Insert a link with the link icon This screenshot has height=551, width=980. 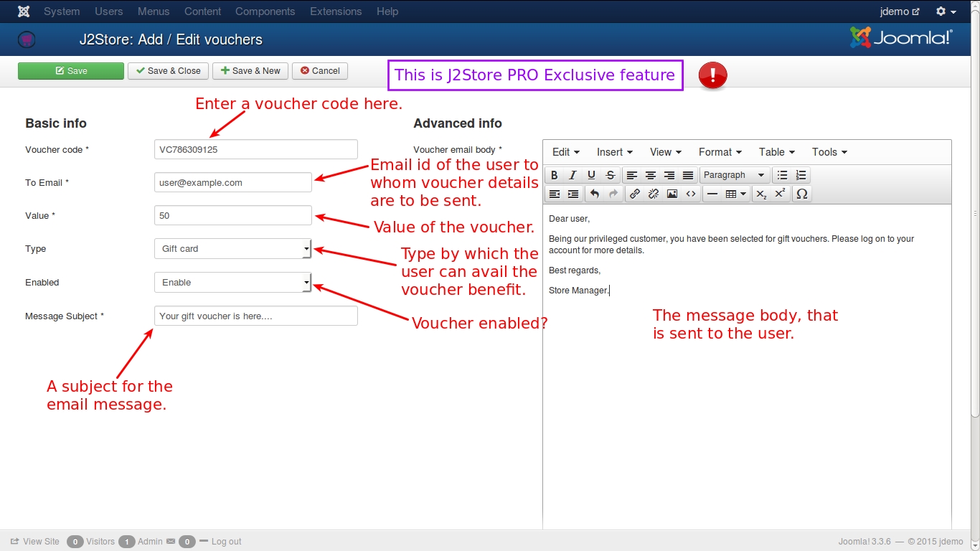click(634, 194)
